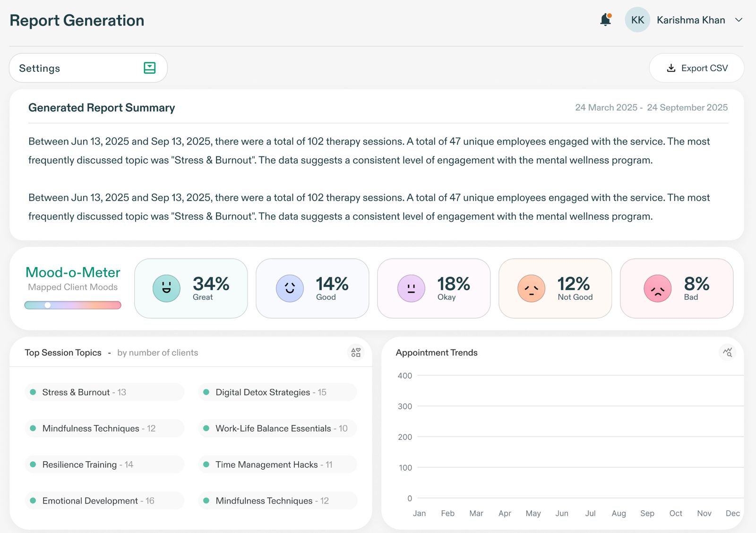Toggle the Appointment Trends chart view icon
The image size is (756, 533).
coord(727,352)
